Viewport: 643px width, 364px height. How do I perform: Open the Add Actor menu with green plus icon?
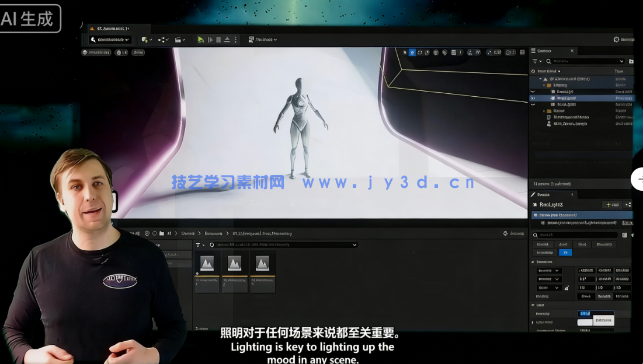(x=144, y=39)
